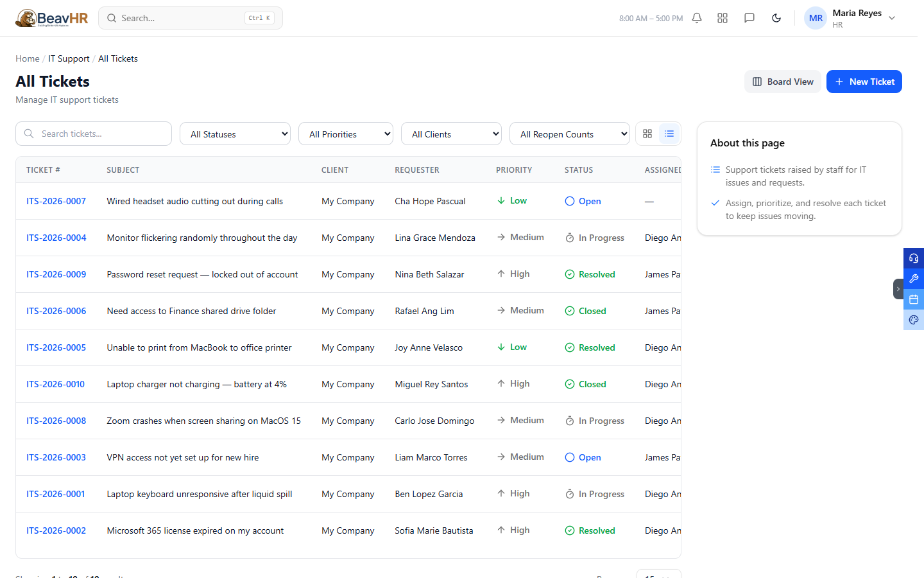This screenshot has width=924, height=578.
Task: Toggle dark mode moon icon
Action: coord(776,18)
